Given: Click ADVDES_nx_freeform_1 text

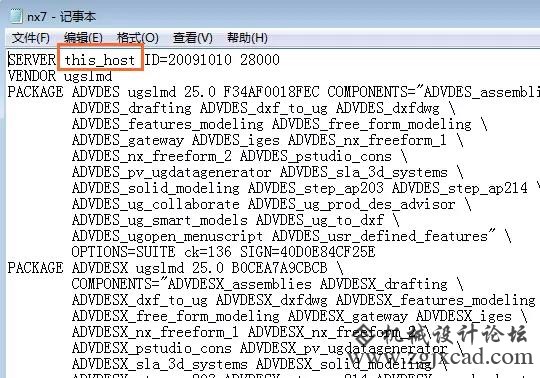Looking at the screenshot, I should (367, 140).
